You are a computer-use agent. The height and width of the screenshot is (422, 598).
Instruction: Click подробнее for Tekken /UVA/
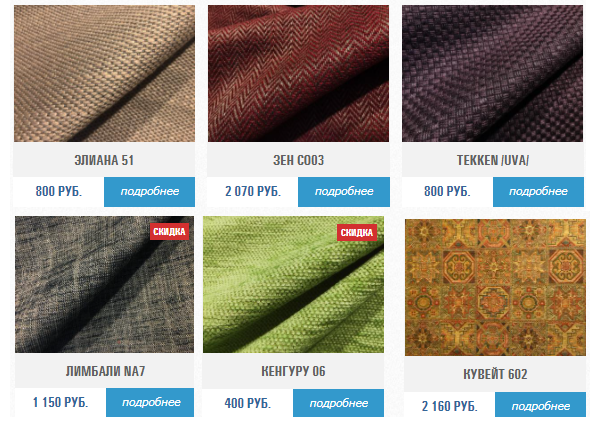(x=538, y=192)
